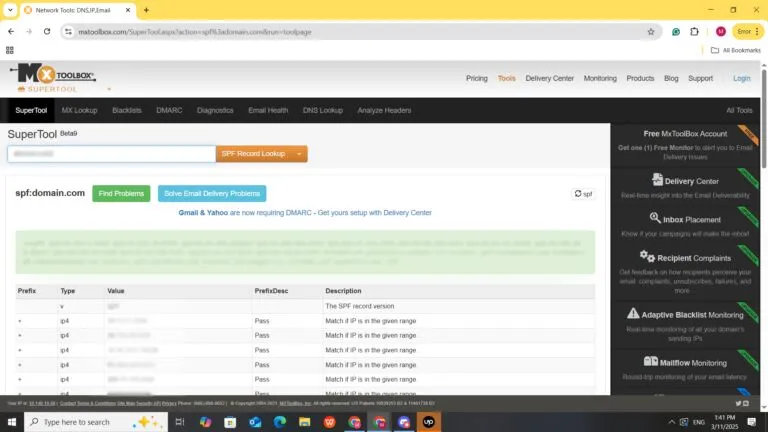Switch to the Blacklists tab

point(127,110)
